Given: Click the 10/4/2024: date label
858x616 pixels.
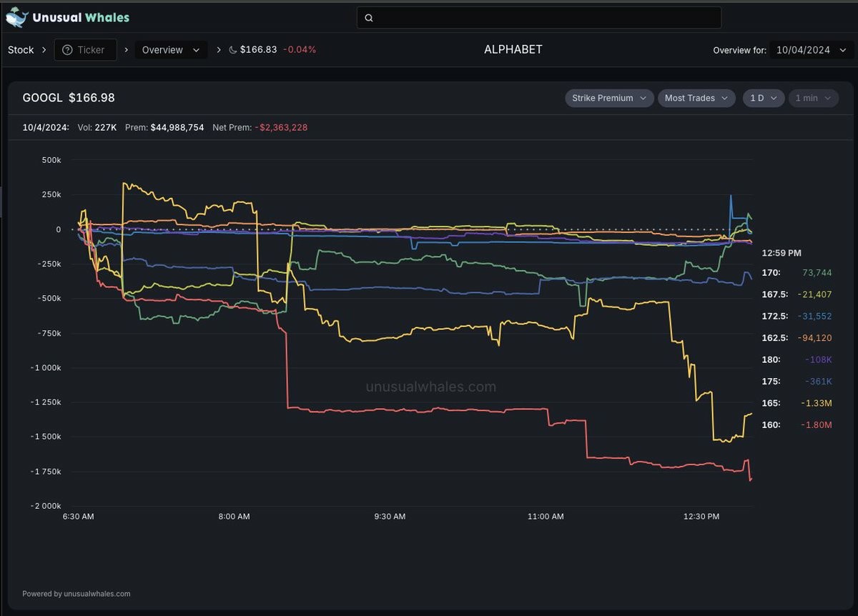Looking at the screenshot, I should tap(46, 127).
